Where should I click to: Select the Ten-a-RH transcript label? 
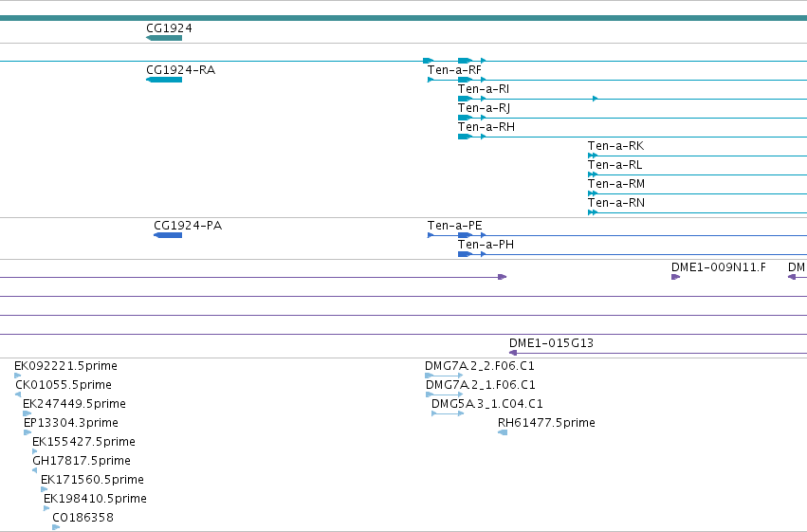coord(486,127)
